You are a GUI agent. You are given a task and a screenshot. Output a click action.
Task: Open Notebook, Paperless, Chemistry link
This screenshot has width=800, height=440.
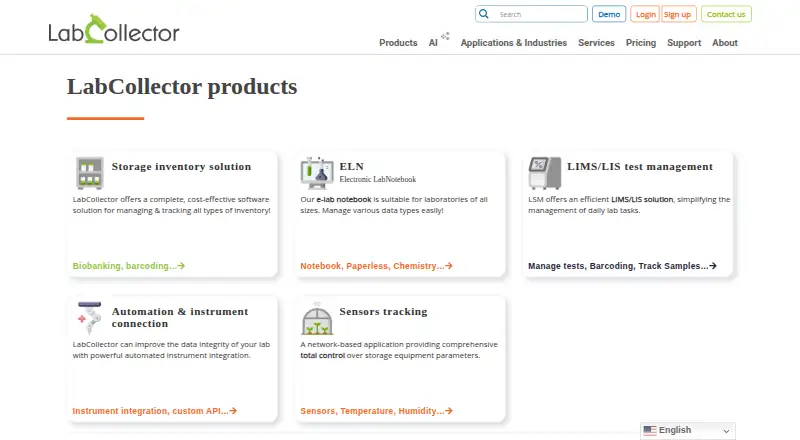tap(376, 266)
